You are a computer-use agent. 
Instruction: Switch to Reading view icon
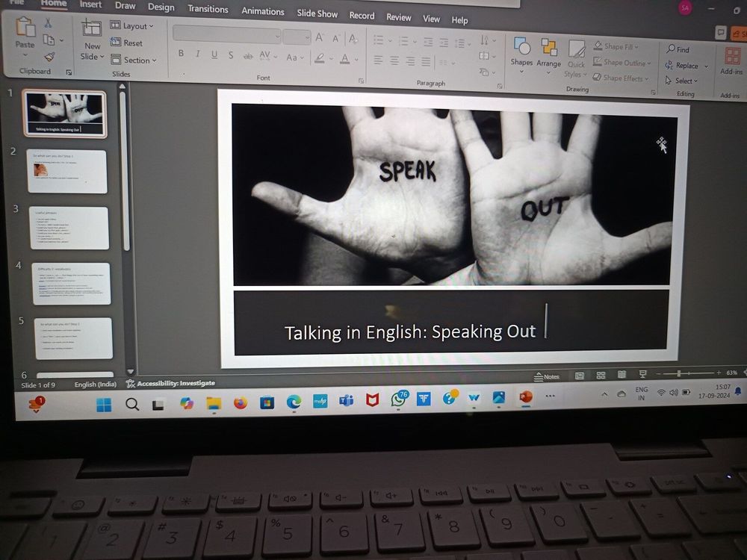tap(622, 374)
